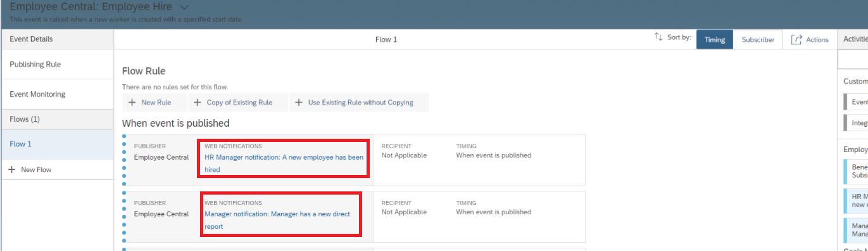Sort flow by Subscriber
The width and height of the screenshot is (868, 251).
(x=758, y=39)
